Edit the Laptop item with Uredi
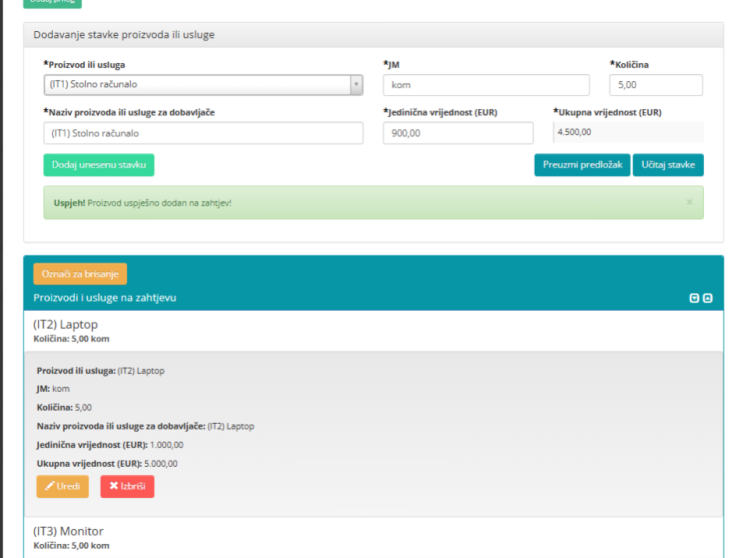The width and height of the screenshot is (736, 558). pyautogui.click(x=62, y=486)
